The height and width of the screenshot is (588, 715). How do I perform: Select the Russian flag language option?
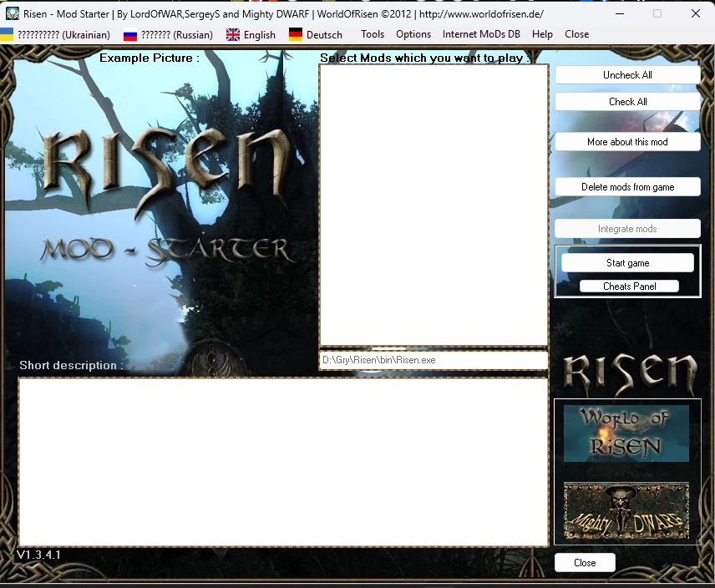click(168, 34)
